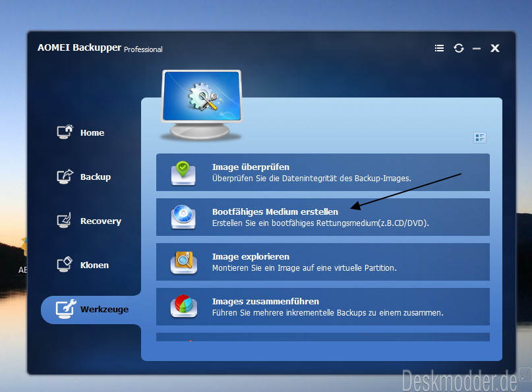
Task: Click the Image überprüfen checkmark icon
Action: point(183,173)
